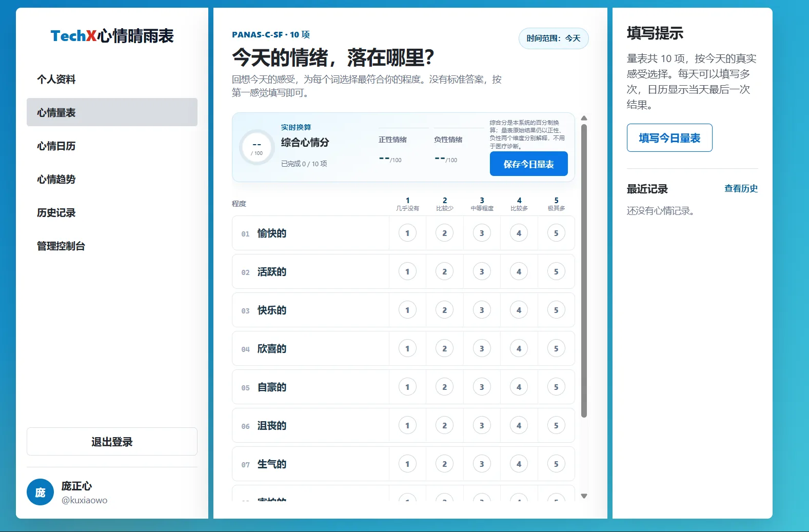This screenshot has height=532, width=809.
Task: Rate 活跃的 as 4
Action: [x=519, y=271]
